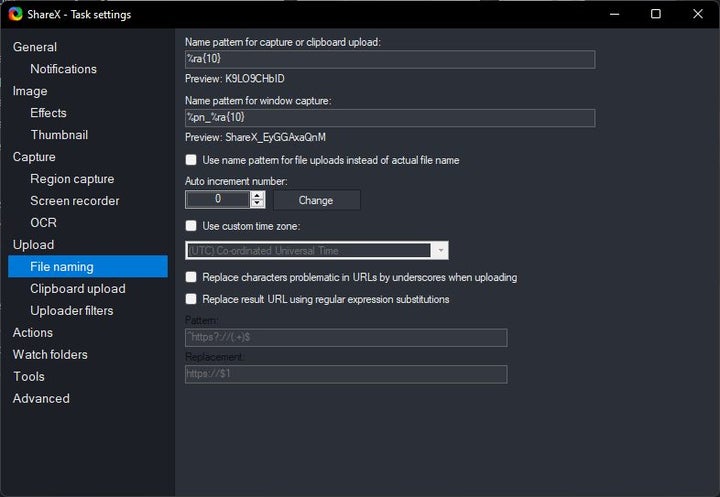The width and height of the screenshot is (720, 497).
Task: Click the capture or clipboard name pattern field
Action: click(x=390, y=59)
